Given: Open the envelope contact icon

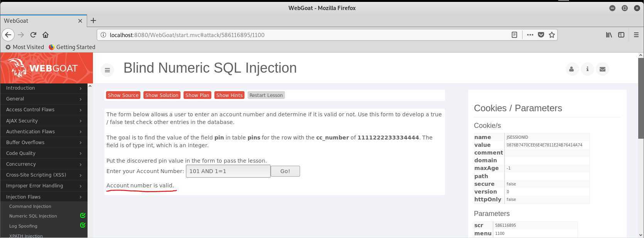Looking at the screenshot, I should [x=603, y=69].
